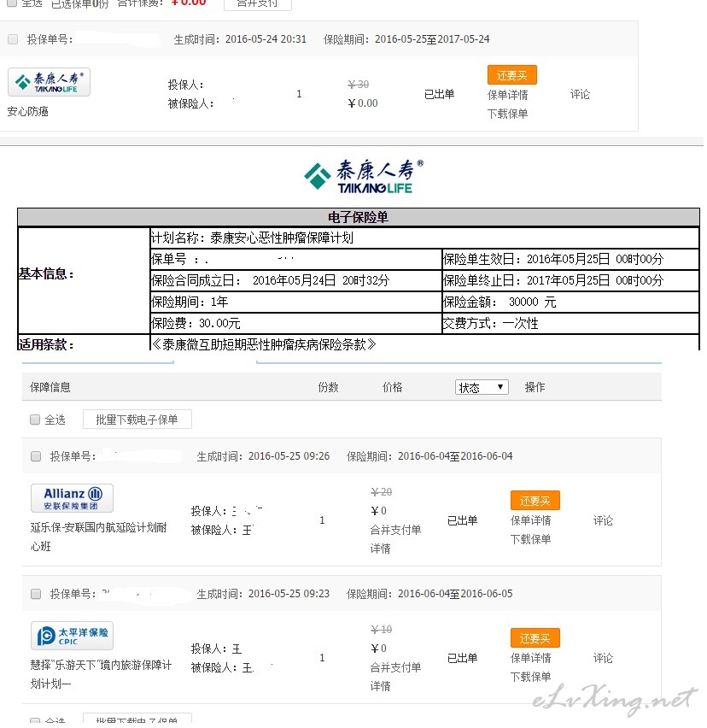This screenshot has height=728, width=707.
Task: Open the Allianz 安联保险集团 logo
Action: (72, 498)
